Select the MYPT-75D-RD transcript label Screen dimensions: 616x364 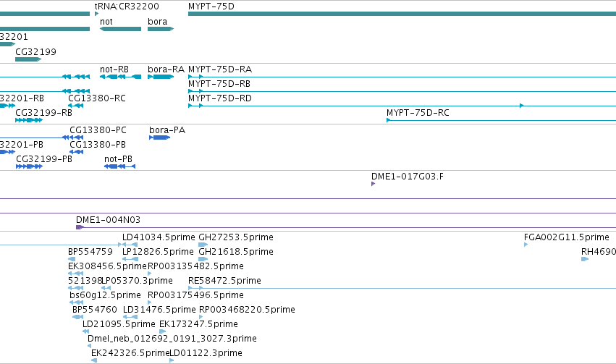point(220,98)
